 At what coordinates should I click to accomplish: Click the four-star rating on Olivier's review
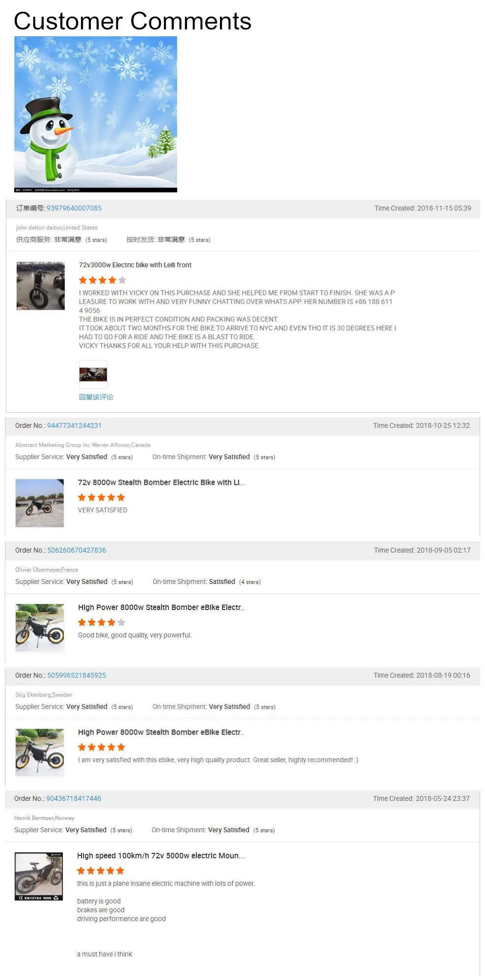click(102, 622)
